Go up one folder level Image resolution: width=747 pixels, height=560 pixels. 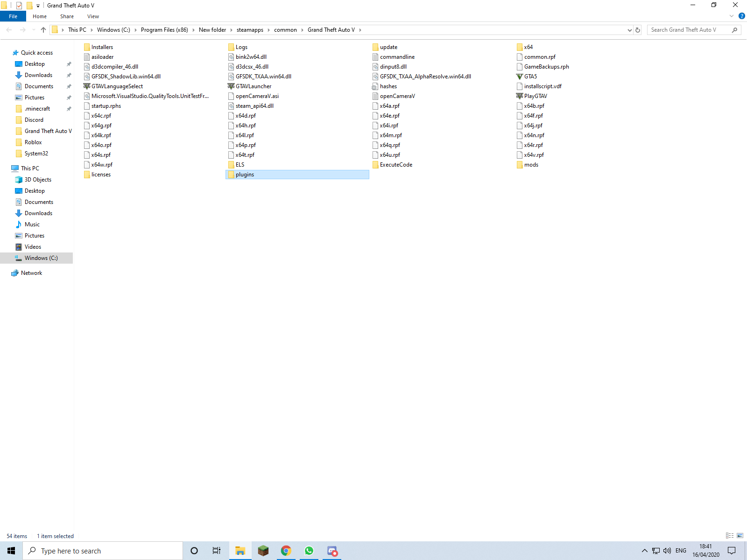click(43, 30)
